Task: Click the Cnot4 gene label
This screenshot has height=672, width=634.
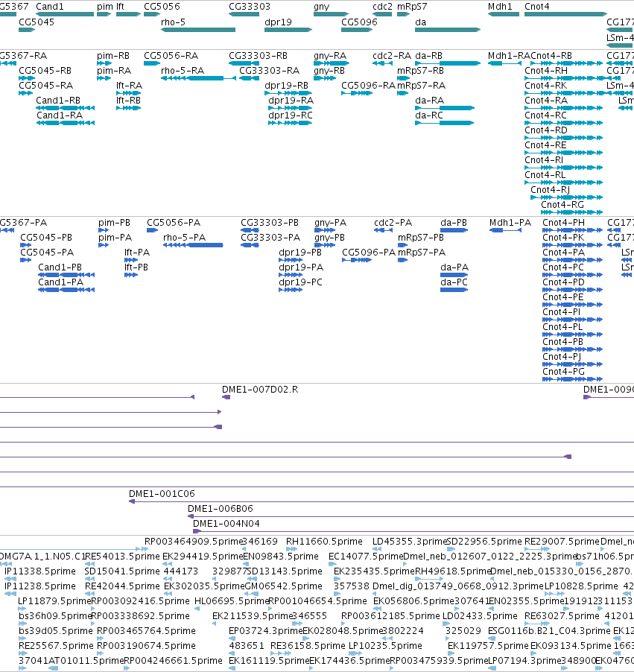Action: click(536, 7)
